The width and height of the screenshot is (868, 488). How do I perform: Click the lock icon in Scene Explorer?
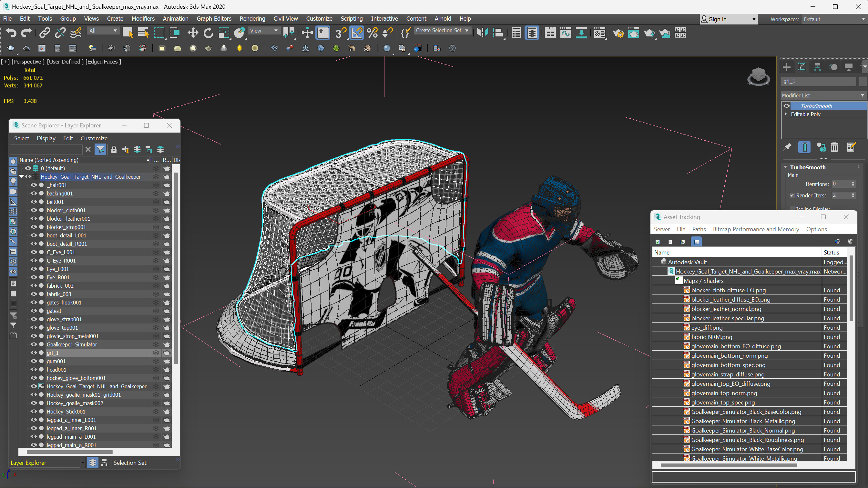(114, 149)
